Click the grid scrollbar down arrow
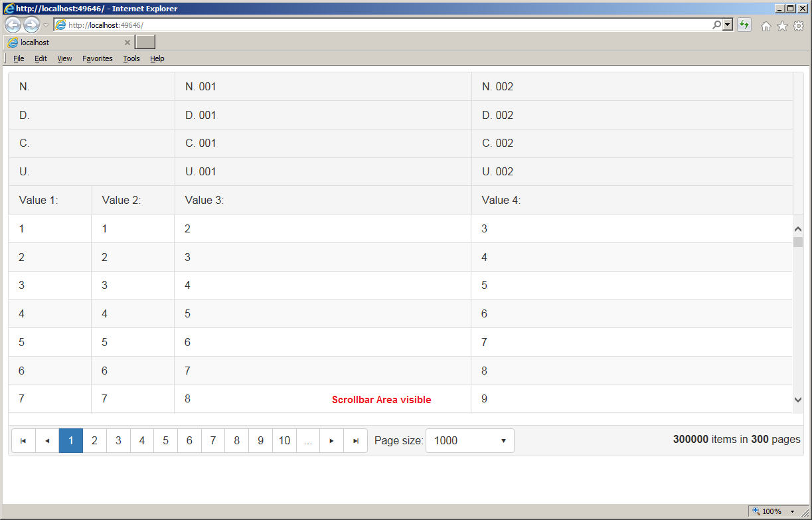 coord(798,399)
